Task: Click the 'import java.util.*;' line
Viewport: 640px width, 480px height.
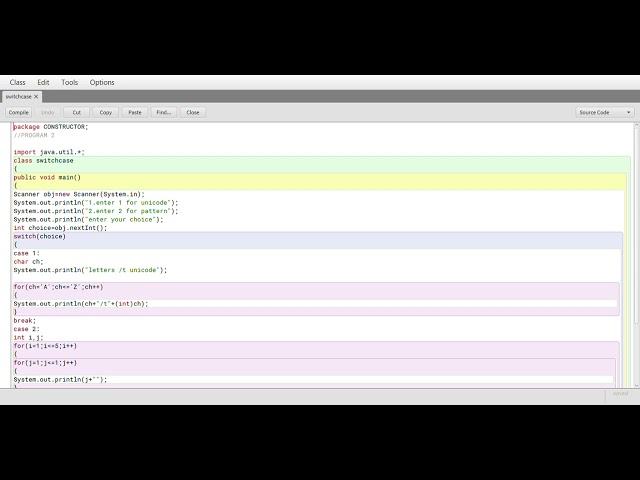Action: point(49,152)
